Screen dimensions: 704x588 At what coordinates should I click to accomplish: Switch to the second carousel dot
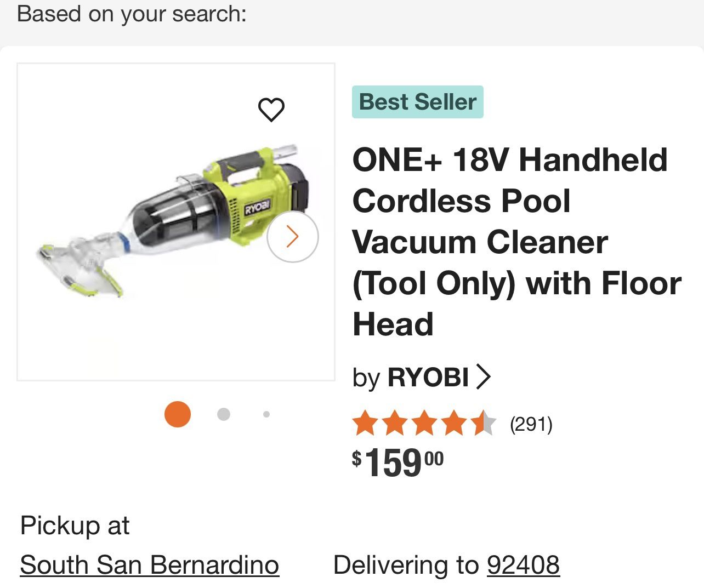223,414
